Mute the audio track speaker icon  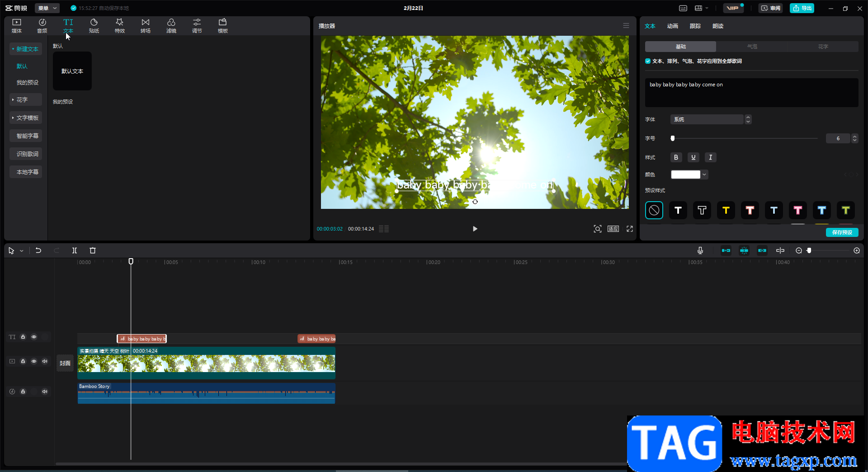pos(45,392)
